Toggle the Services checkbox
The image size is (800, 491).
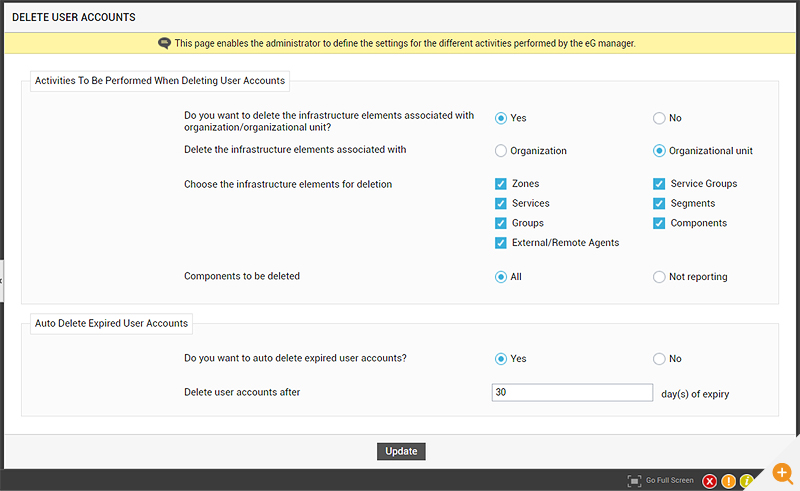pyautogui.click(x=501, y=204)
